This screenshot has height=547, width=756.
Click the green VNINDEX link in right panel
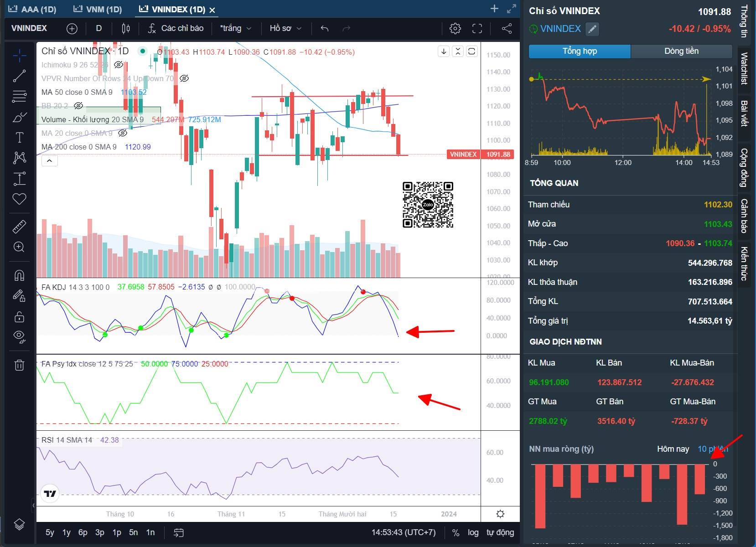coord(560,29)
